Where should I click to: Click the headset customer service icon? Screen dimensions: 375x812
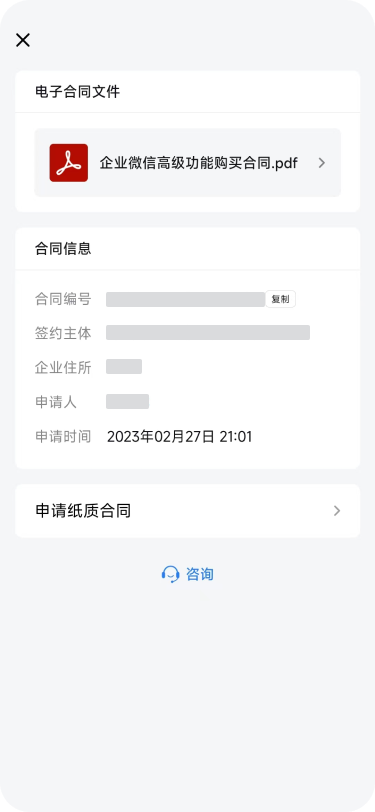[x=170, y=574]
